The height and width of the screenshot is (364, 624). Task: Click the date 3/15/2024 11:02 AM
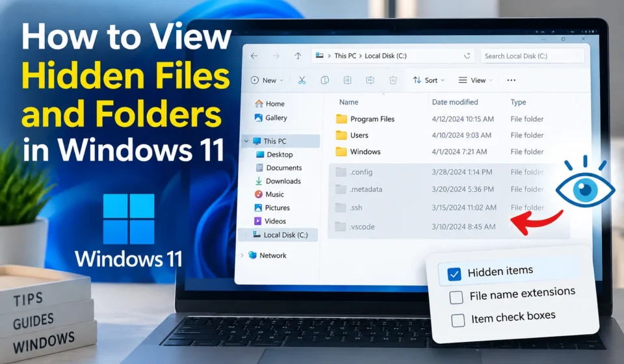click(x=464, y=207)
